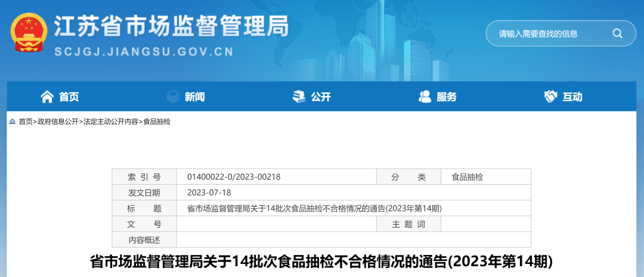644x277 pixels.
Task: Click the small breadcrumb home icon
Action: 12,122
